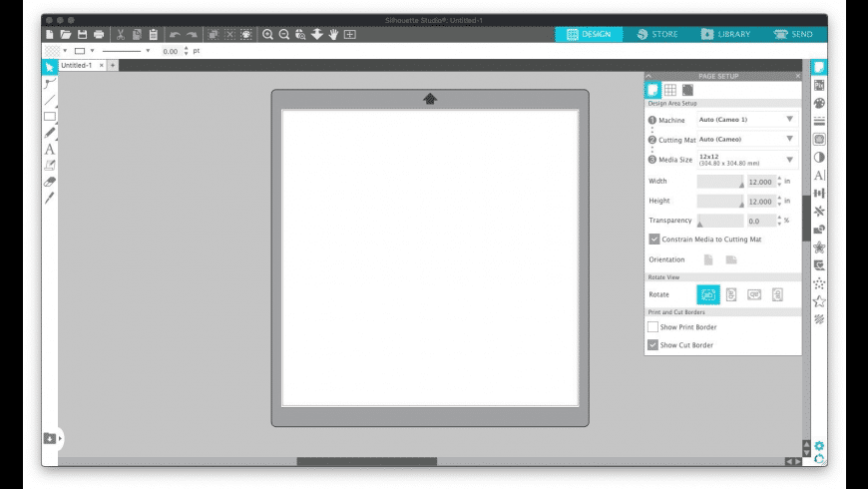The height and width of the screenshot is (489, 868).
Task: Open the line color dropdown arrow
Action: coord(93,50)
